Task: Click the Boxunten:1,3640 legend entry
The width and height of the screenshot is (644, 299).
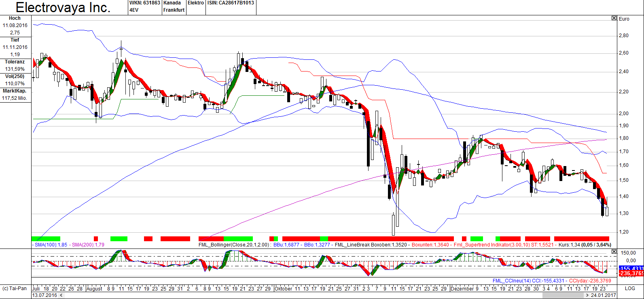Action: (x=430, y=245)
